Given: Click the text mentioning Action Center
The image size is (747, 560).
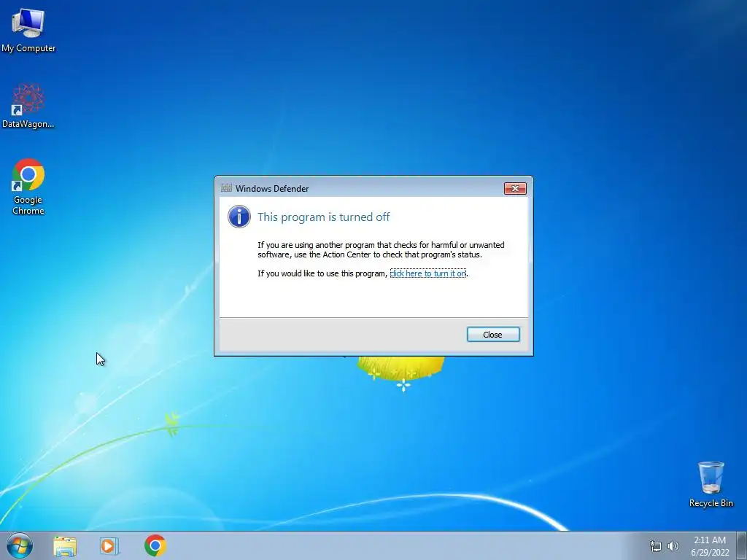Looking at the screenshot, I should tap(381, 250).
